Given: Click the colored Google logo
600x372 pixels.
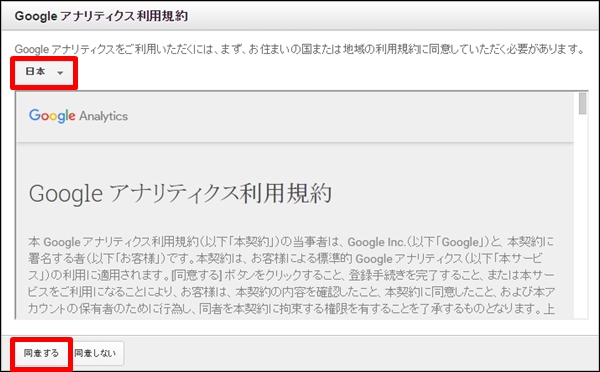Looking at the screenshot, I should point(52,116).
